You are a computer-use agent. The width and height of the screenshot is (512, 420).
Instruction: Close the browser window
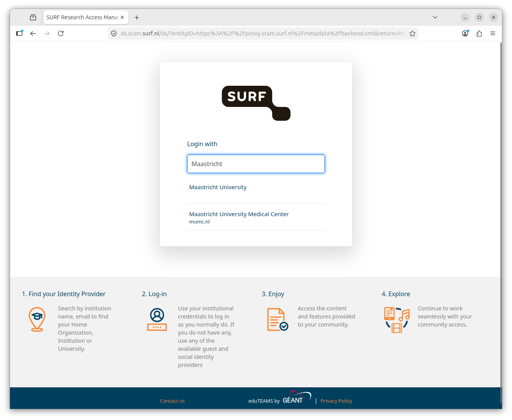494,17
